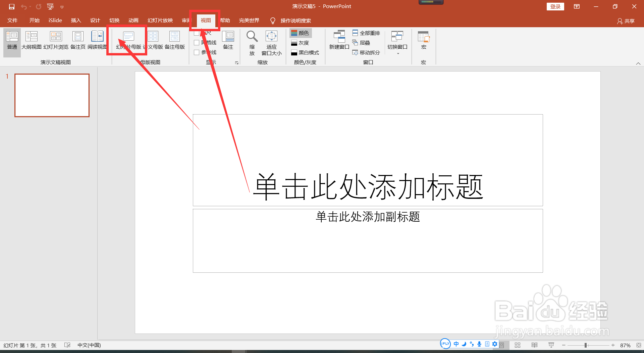The height and width of the screenshot is (353, 644).
Task: Switch to Outline view (大纲视图)
Action: click(x=32, y=41)
